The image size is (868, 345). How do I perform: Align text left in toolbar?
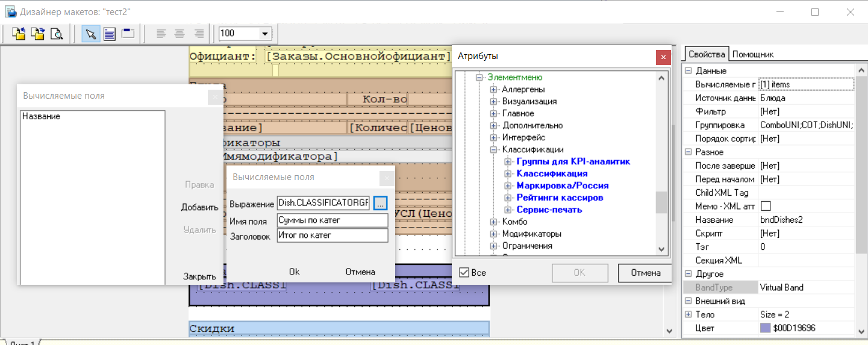(161, 34)
